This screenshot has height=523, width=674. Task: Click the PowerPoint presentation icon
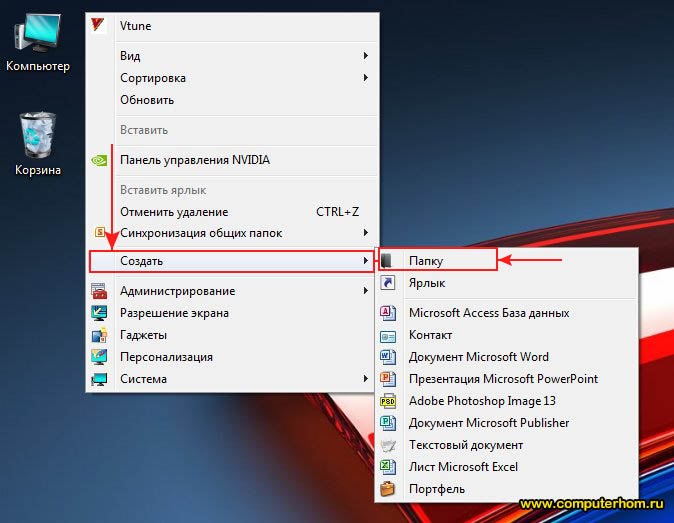coord(388,379)
